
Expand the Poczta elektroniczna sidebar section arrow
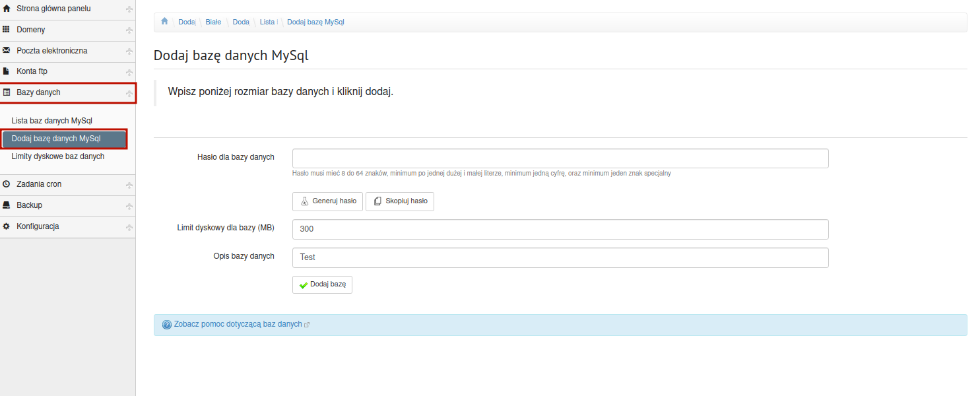(129, 51)
